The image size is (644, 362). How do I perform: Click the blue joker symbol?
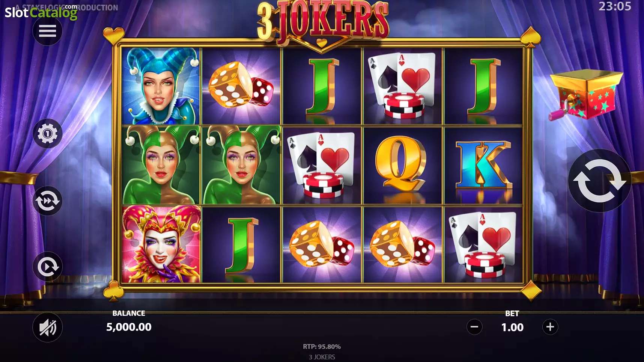point(161,86)
